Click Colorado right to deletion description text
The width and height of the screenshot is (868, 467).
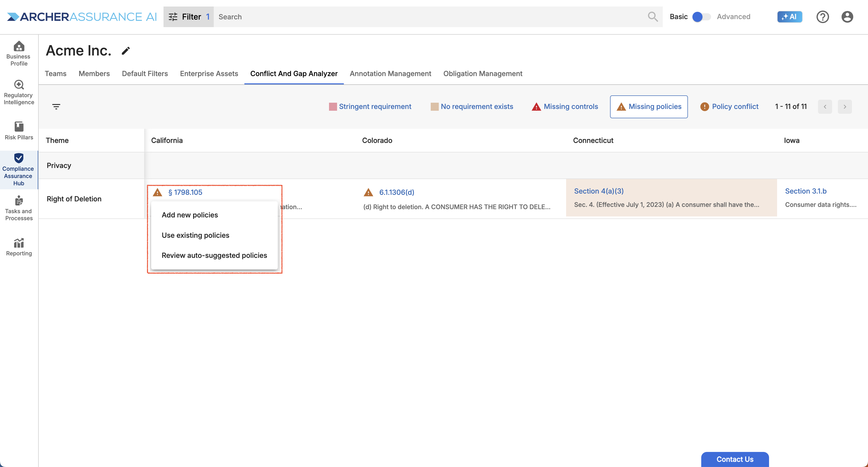tap(457, 207)
